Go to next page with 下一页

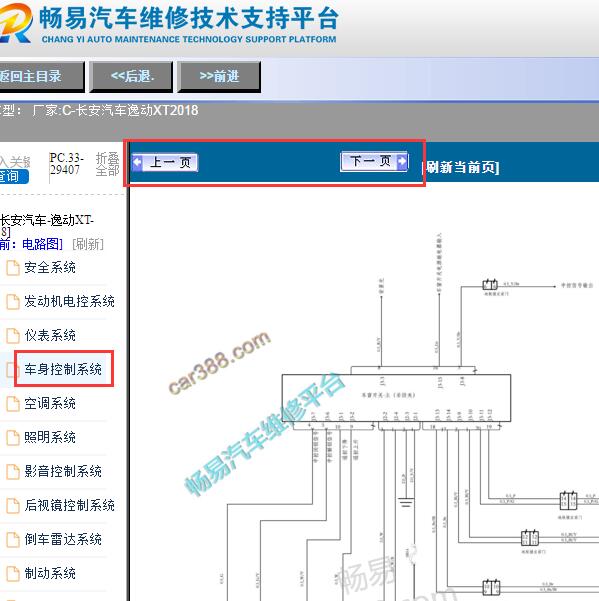coord(374,161)
